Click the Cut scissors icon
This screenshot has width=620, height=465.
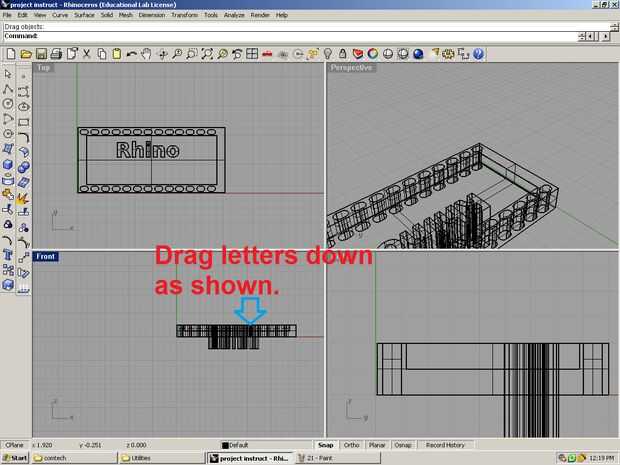(x=87, y=54)
